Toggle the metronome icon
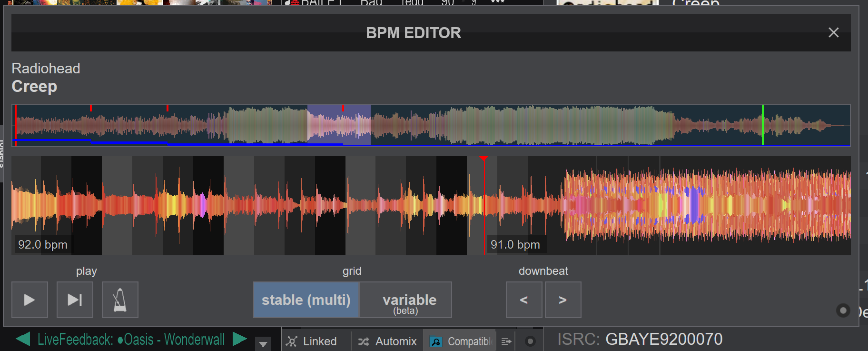 (x=120, y=300)
